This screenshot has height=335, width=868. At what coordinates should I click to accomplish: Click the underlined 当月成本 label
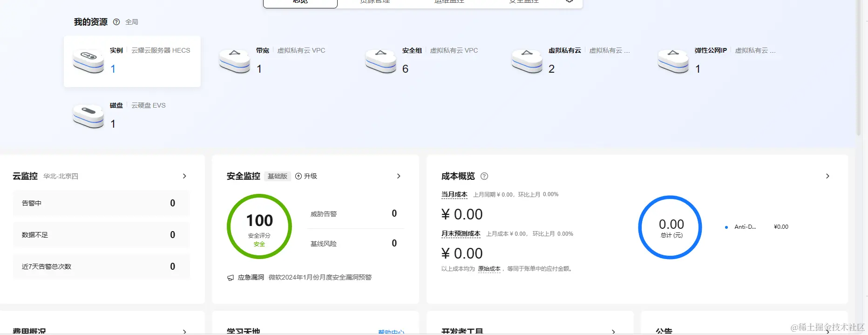point(454,195)
